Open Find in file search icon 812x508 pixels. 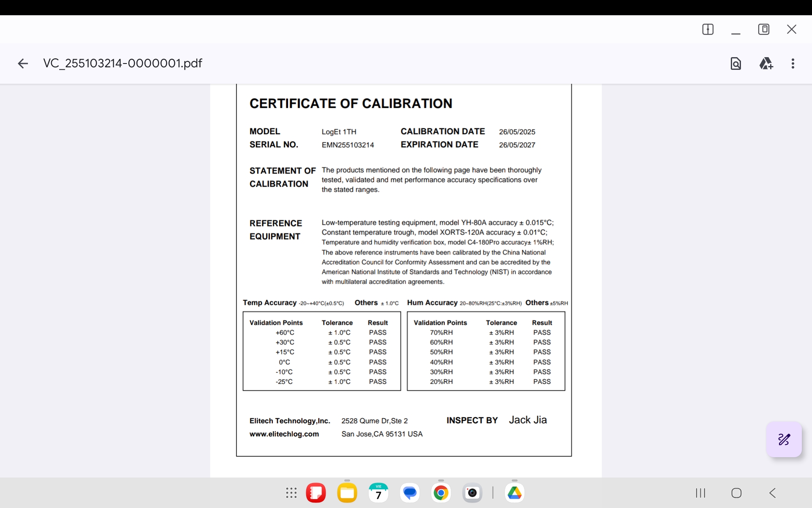click(736, 63)
